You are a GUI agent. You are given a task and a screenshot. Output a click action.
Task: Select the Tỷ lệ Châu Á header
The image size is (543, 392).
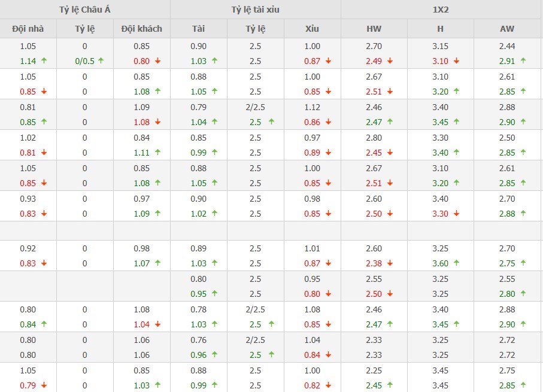pos(85,10)
